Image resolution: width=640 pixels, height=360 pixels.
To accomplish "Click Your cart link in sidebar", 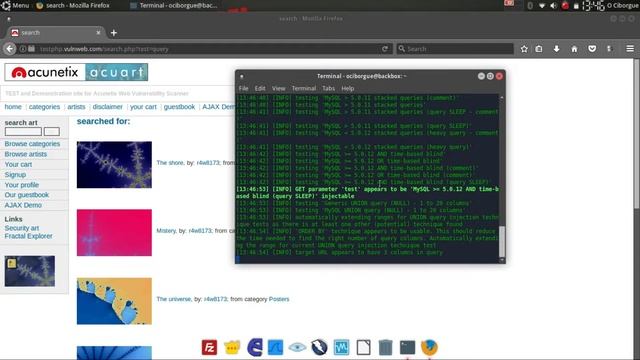I will (18, 164).
